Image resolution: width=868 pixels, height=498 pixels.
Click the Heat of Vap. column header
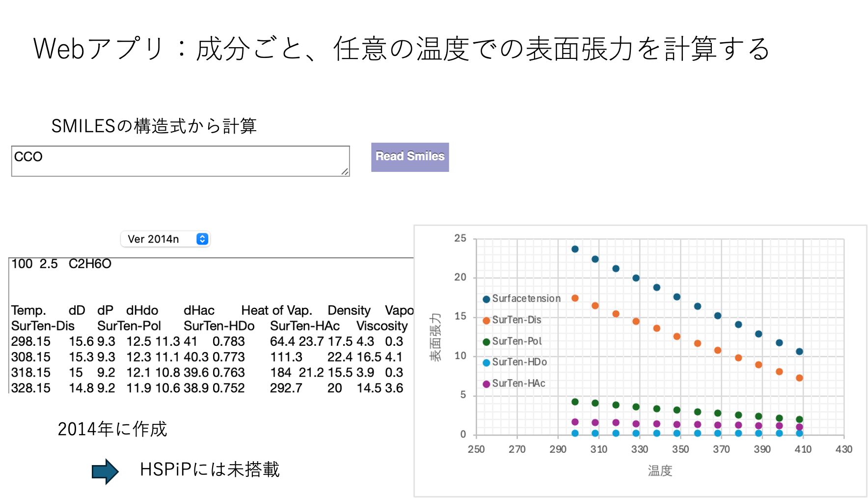click(276, 310)
